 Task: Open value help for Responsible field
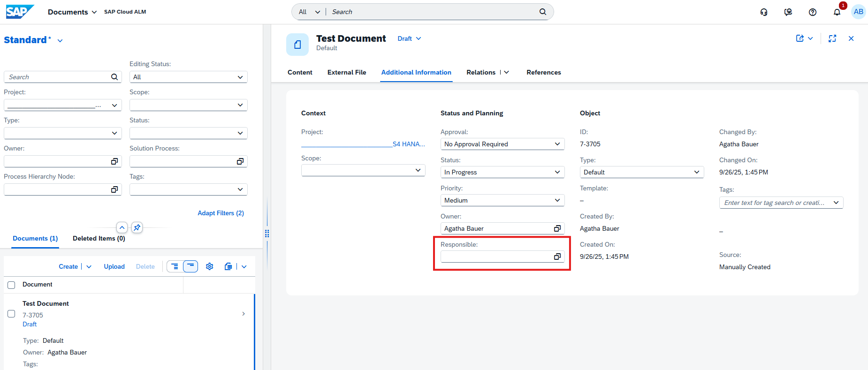click(x=557, y=257)
